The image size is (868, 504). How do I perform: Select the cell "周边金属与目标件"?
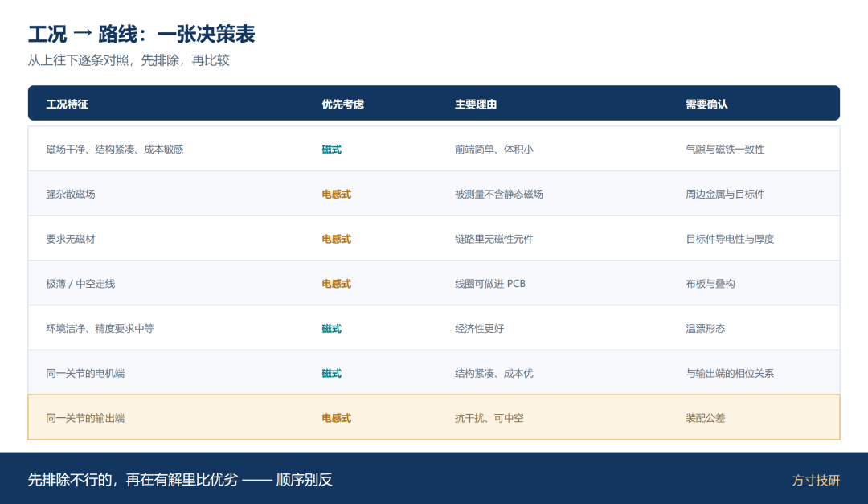coord(725,194)
